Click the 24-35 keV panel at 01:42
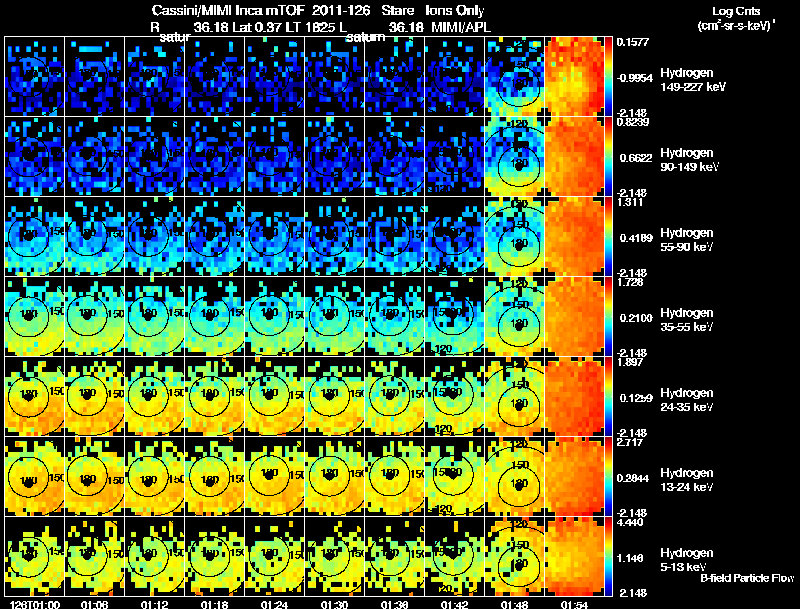Screen dimensions: 800x609 point(454,397)
